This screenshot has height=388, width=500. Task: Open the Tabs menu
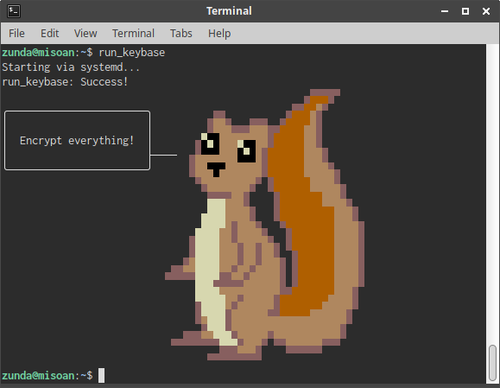(181, 33)
